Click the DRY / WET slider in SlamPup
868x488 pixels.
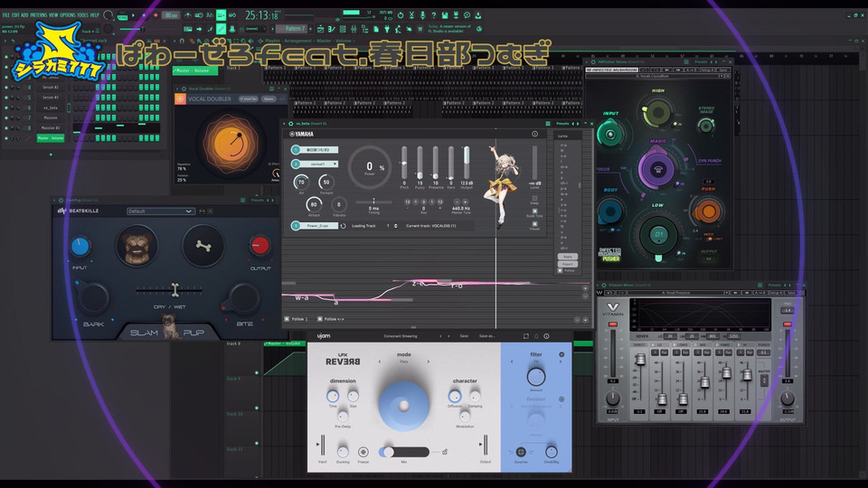[x=169, y=290]
